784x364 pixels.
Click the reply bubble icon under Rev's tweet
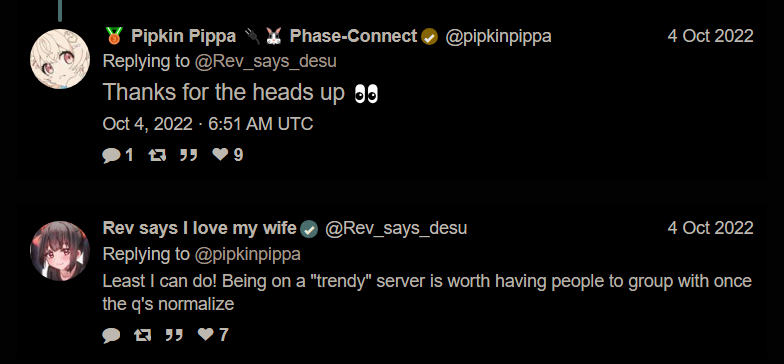[x=111, y=334]
